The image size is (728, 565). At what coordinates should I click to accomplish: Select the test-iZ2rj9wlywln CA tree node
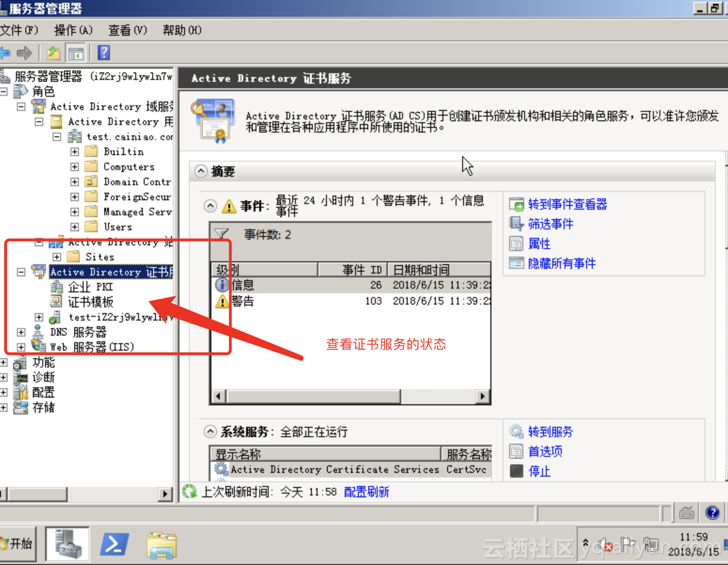click(x=120, y=317)
